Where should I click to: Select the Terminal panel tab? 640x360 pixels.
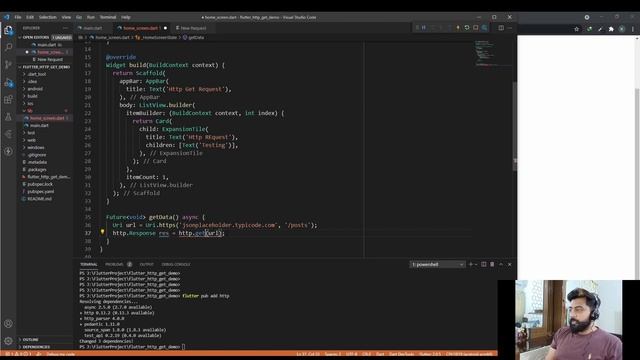89,264
